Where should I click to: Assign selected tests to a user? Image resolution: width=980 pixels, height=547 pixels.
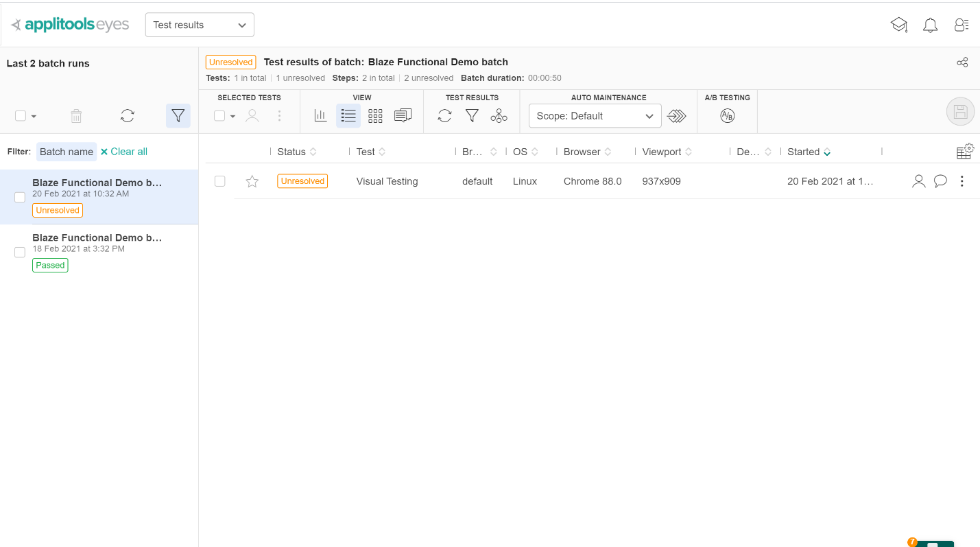(252, 116)
